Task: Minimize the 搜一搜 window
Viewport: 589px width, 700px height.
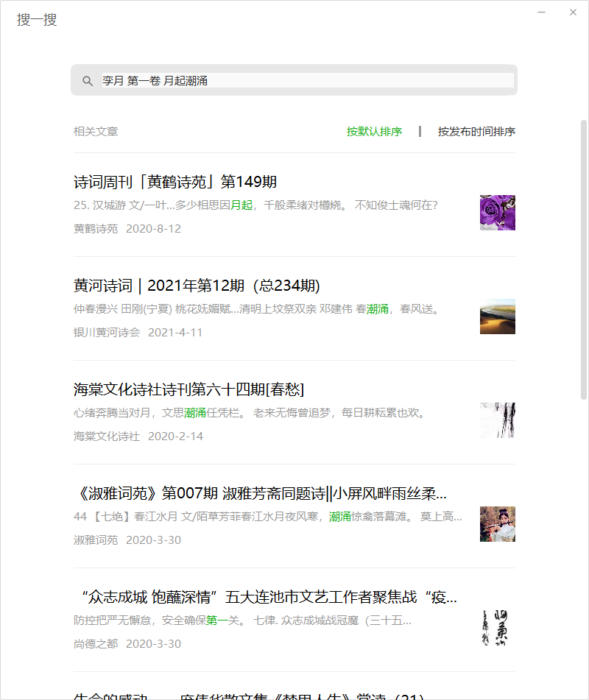Action: tap(541, 13)
